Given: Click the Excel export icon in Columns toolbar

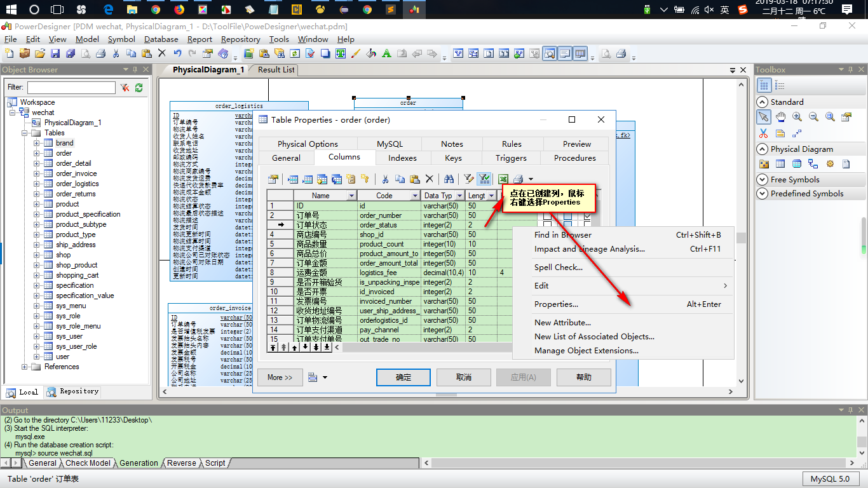Looking at the screenshot, I should 503,179.
